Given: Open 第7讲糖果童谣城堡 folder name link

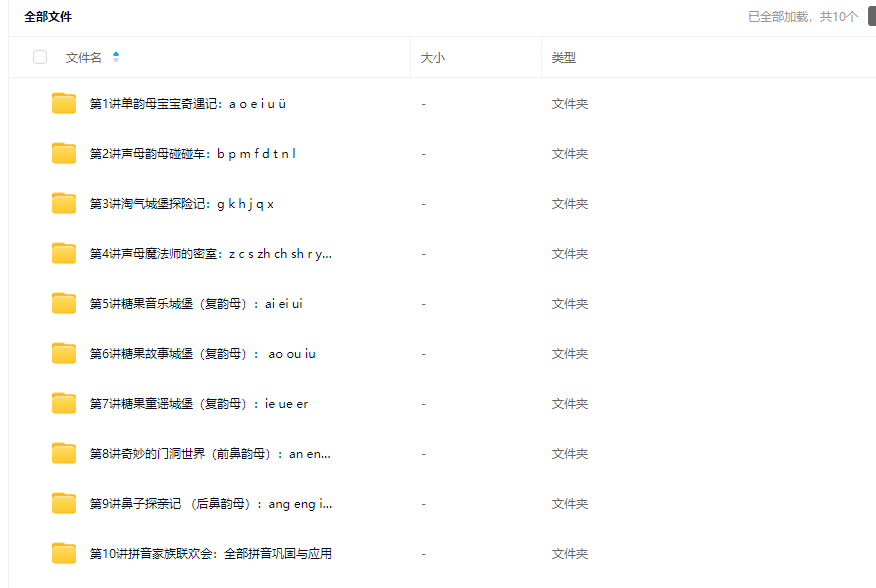Looking at the screenshot, I should (199, 404).
